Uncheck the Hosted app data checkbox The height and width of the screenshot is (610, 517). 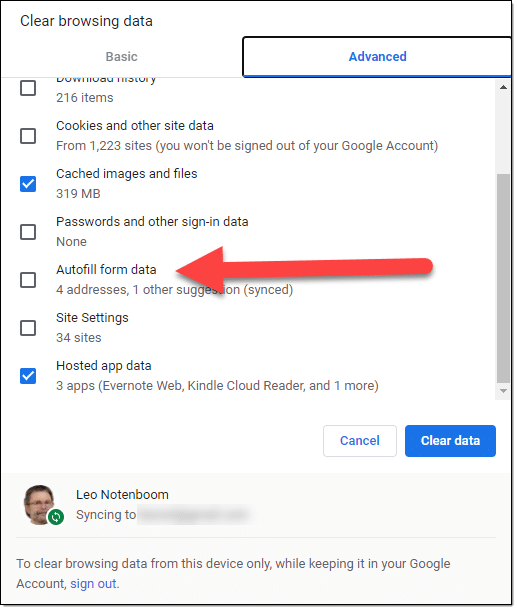tap(28, 377)
